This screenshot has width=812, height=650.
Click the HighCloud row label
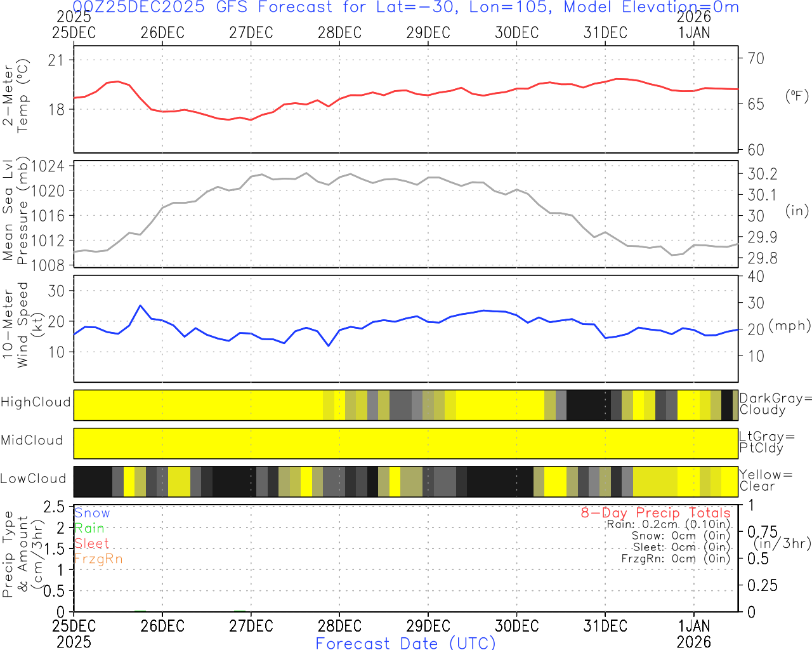point(36,402)
